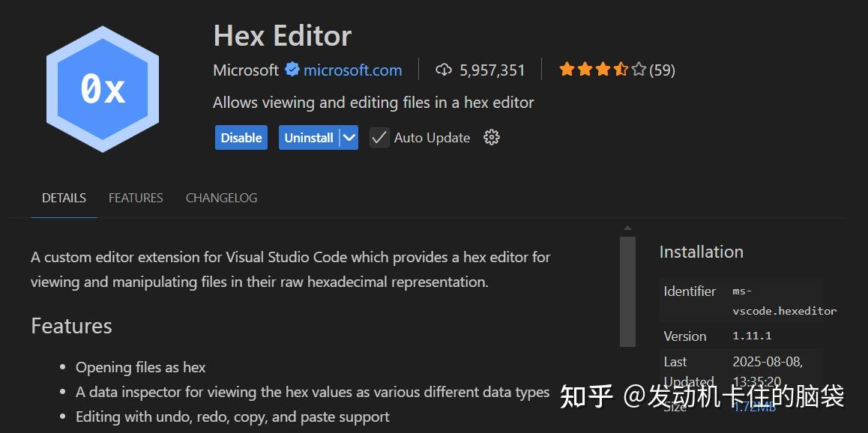Click the download count cloud icon
The height and width of the screenshot is (433, 868).
point(444,70)
